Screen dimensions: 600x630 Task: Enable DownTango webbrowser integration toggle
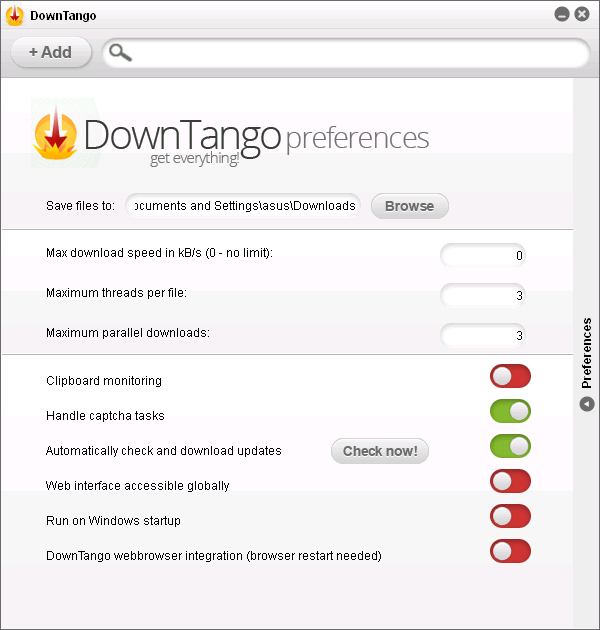pos(510,551)
